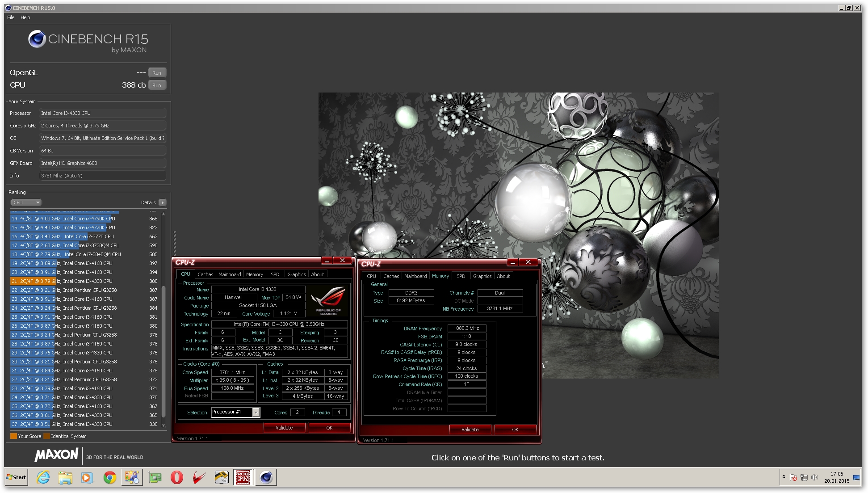Open Mainboard tab in right CPU-Z window
Image resolution: width=868 pixels, height=493 pixels.
pyautogui.click(x=415, y=276)
